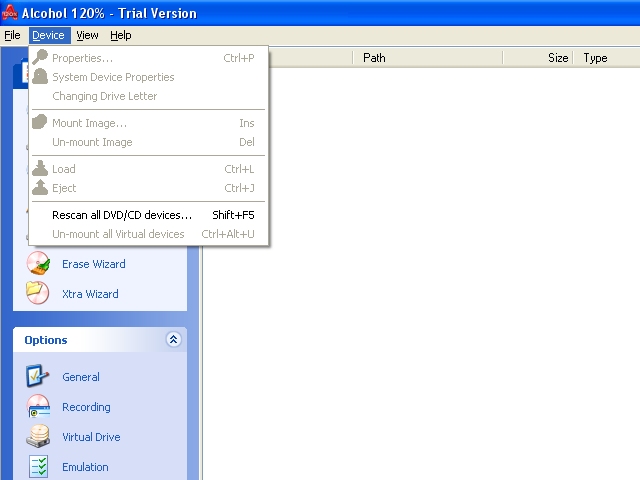Click the Recording options disc icon
The image size is (640, 480).
[38, 406]
